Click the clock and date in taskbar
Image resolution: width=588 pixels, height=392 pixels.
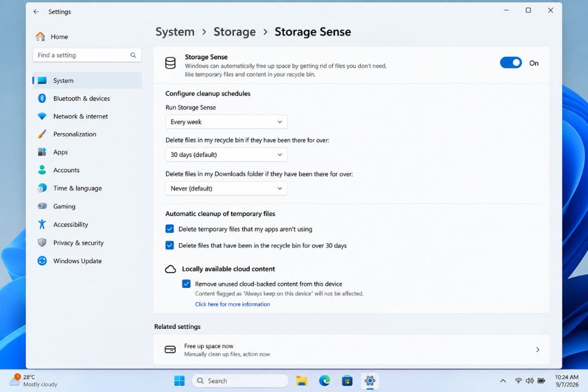[x=567, y=381]
